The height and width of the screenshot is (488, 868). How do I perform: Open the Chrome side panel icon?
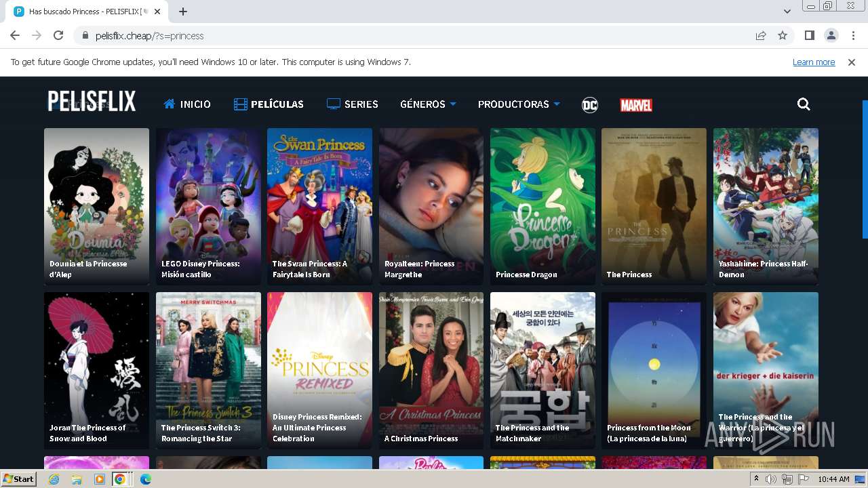[x=809, y=36]
